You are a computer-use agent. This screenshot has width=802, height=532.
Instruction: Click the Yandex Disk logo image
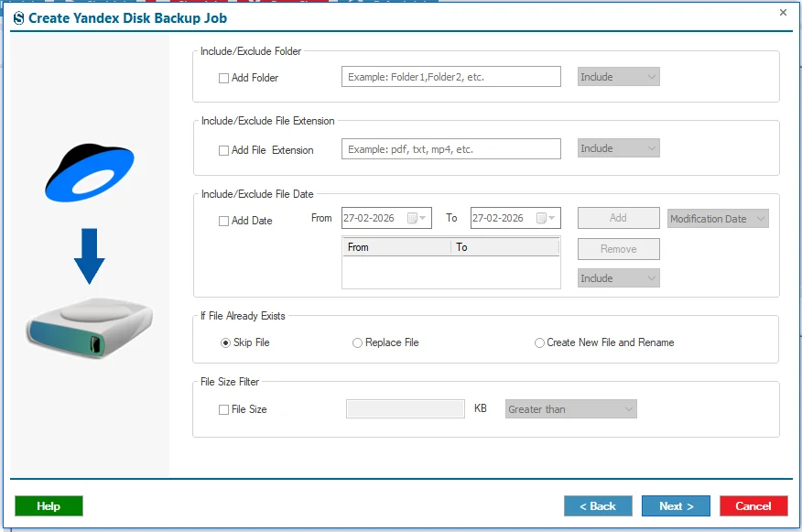point(90,173)
